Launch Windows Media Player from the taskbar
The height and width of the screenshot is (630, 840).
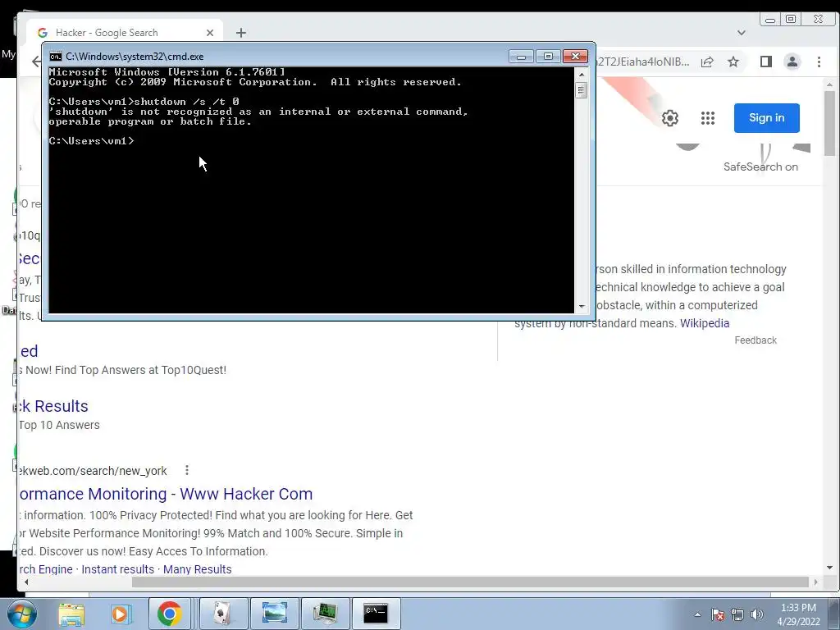(121, 614)
